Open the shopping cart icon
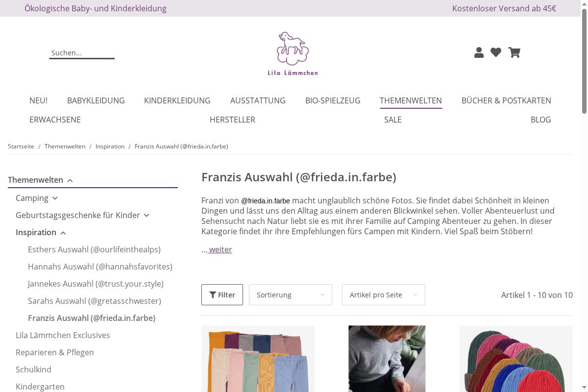 (514, 52)
